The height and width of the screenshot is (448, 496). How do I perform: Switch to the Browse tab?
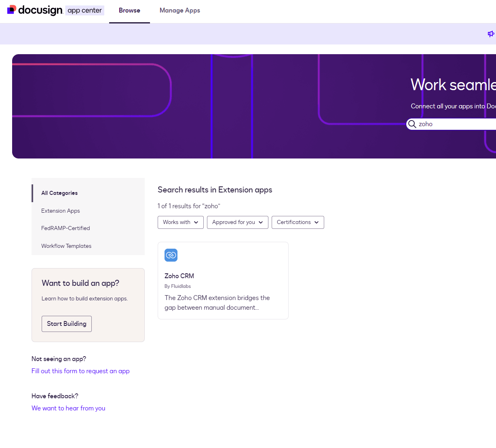(129, 11)
